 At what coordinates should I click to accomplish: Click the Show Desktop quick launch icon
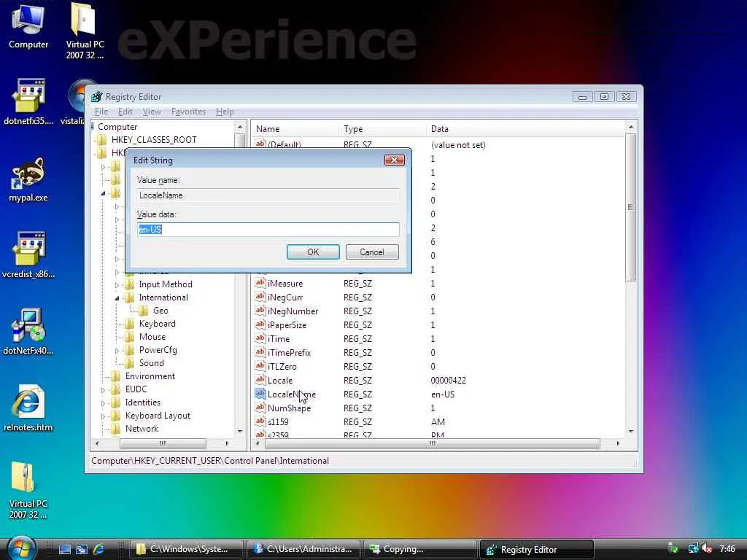point(65,549)
